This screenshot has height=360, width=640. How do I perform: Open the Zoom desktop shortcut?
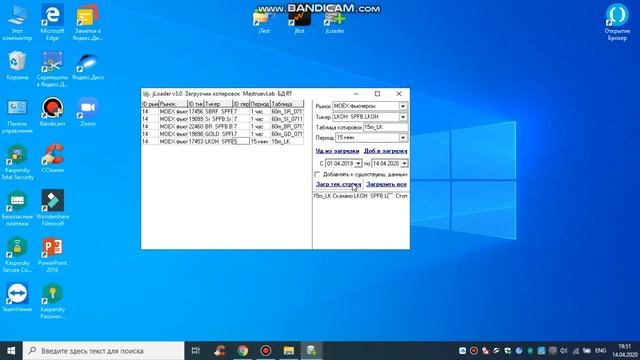coord(88,112)
